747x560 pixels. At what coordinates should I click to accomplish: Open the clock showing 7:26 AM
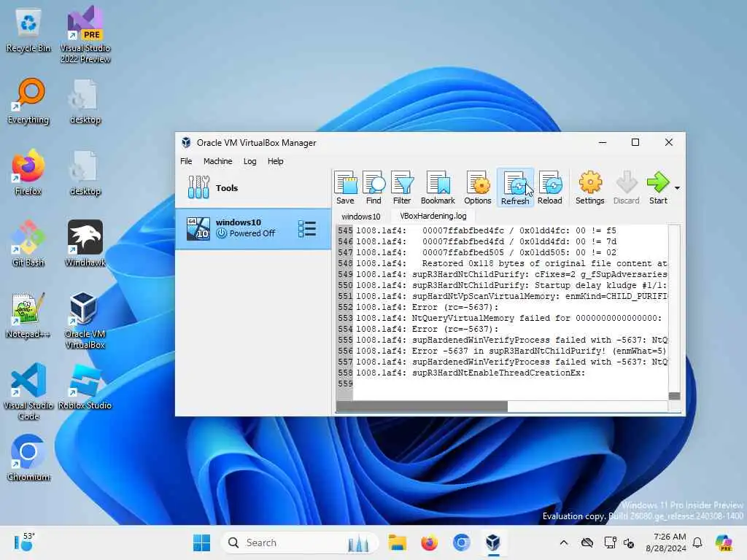[666, 542]
